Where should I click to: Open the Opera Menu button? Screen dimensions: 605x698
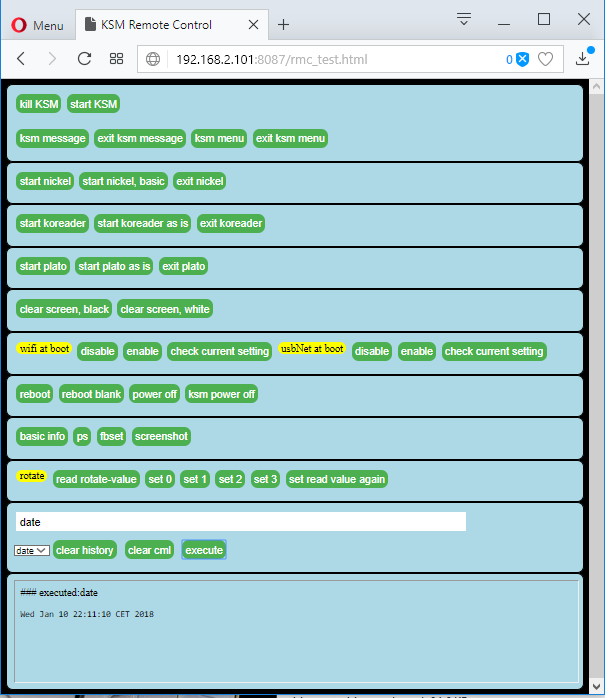[x=37, y=25]
